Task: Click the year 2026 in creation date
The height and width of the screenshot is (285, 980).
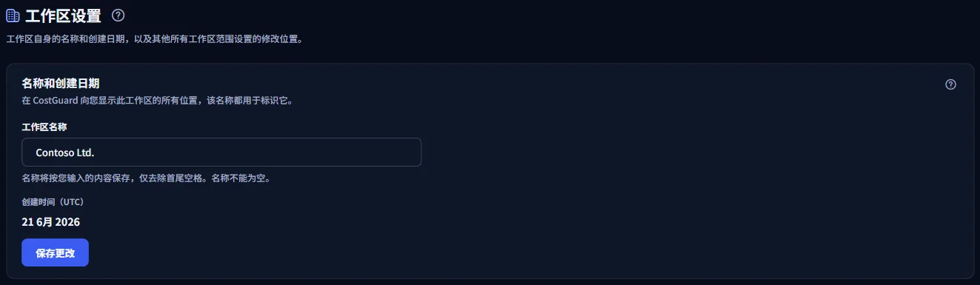Action: pyautogui.click(x=67, y=221)
